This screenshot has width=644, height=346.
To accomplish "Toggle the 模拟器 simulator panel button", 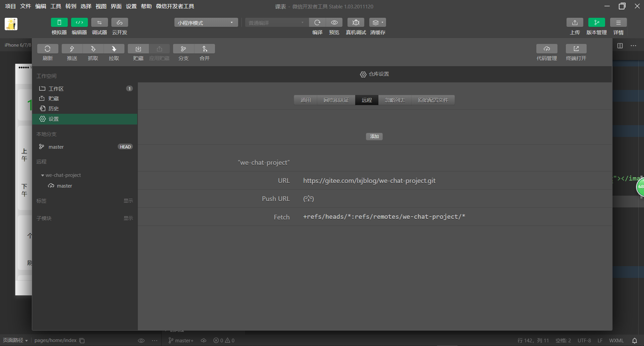I will (x=59, y=22).
